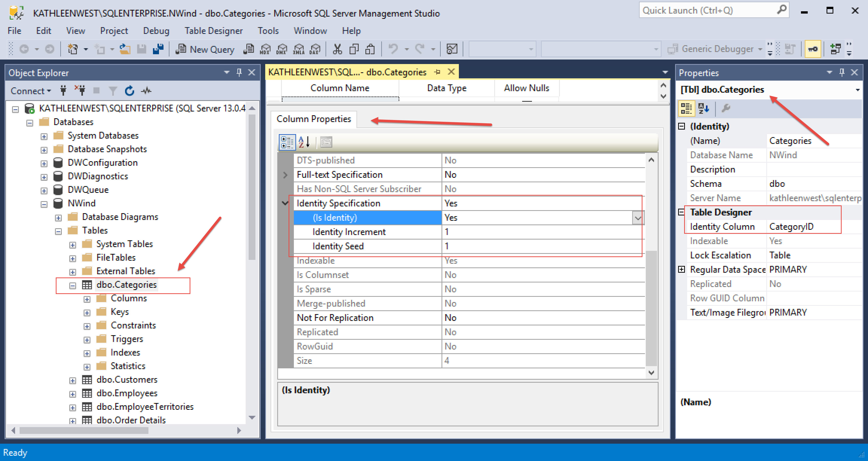Screen dimensions: 868x461
Task: Expand the Columns folder under dbo.Categories
Action: (87, 299)
